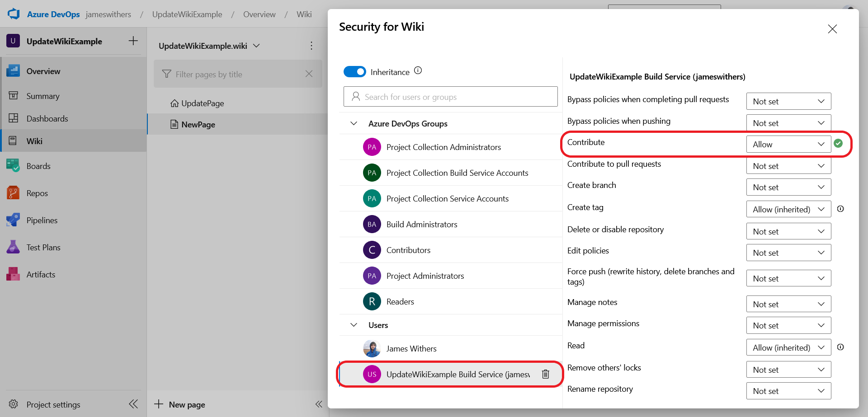Open the Artifacts icon in sidebar
The height and width of the screenshot is (417, 868).
pos(13,274)
